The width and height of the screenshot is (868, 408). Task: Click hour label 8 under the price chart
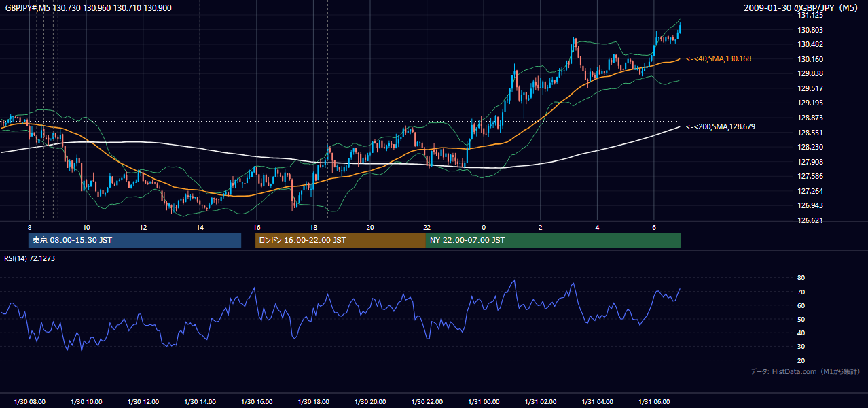[29, 227]
